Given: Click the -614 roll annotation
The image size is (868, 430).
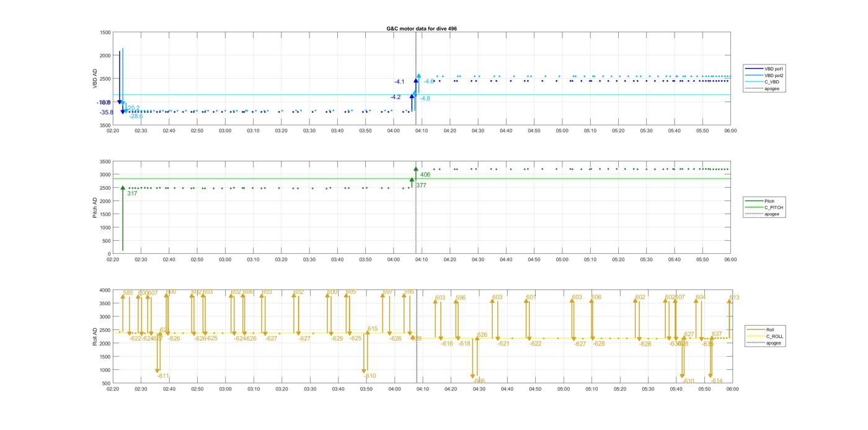Looking at the screenshot, I should 717,381.
